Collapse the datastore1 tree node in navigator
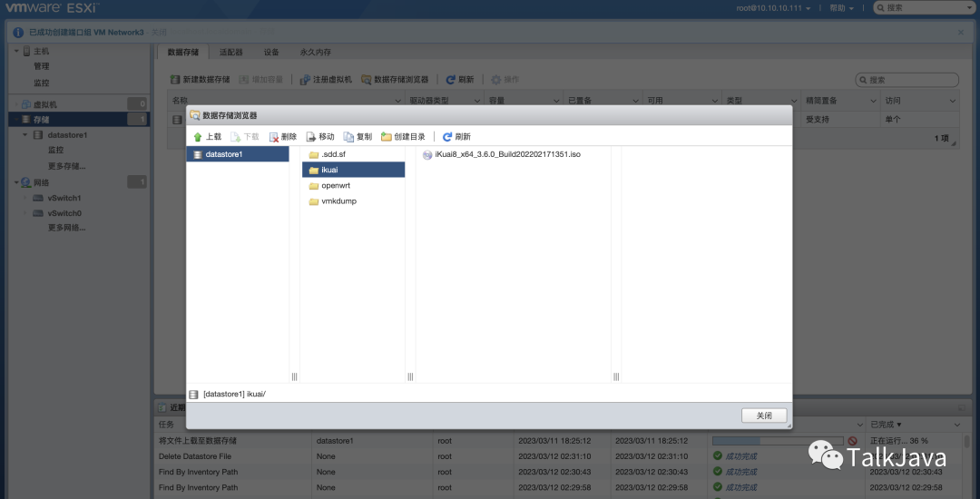This screenshot has height=499, width=980. point(25,135)
